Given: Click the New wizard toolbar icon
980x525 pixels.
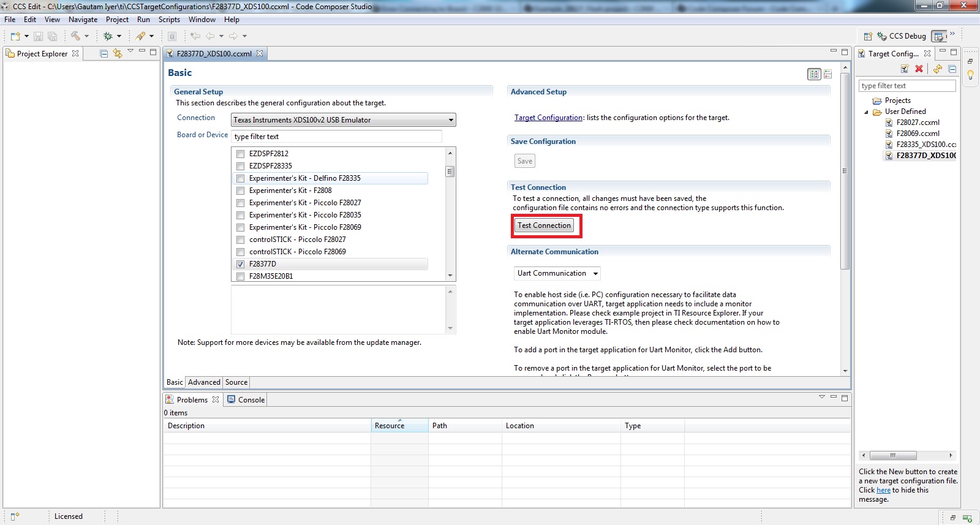Looking at the screenshot, I should pos(15,36).
